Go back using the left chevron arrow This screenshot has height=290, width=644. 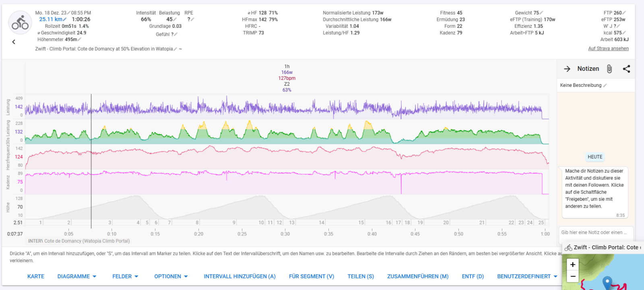click(14, 42)
